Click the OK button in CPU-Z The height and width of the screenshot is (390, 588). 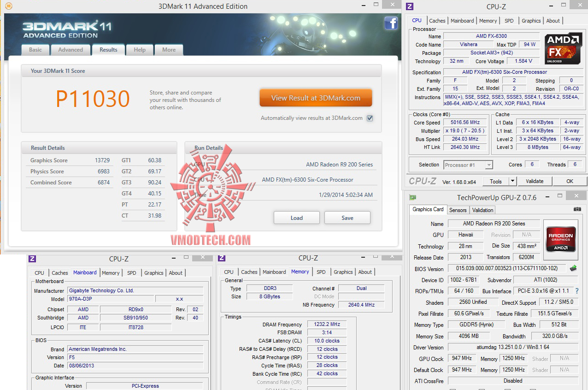570,181
